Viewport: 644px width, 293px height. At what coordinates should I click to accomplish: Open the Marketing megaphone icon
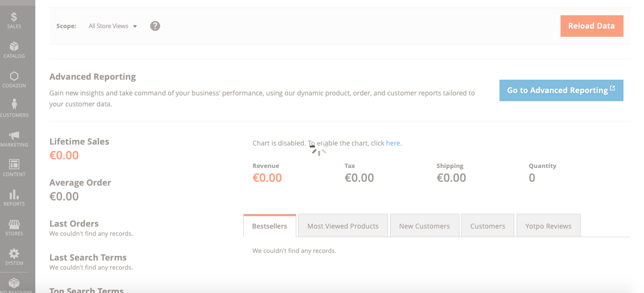[13, 138]
